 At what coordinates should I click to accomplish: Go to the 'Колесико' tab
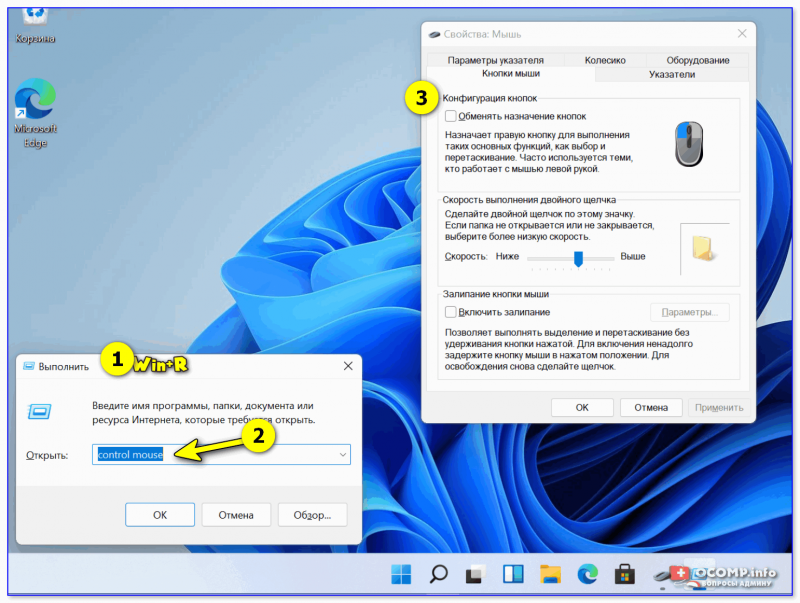point(604,60)
